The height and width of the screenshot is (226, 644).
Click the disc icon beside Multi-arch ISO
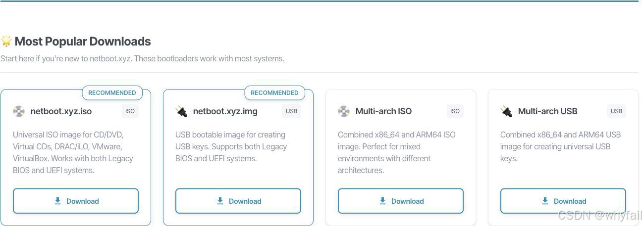click(344, 111)
